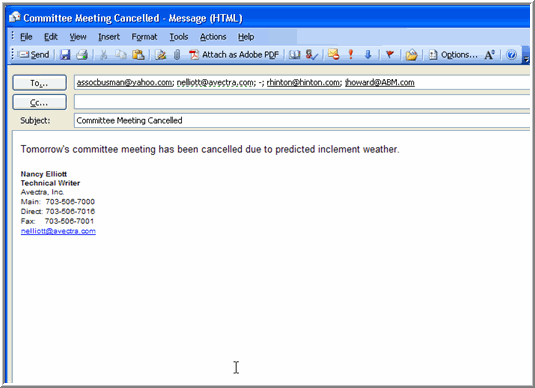Open the Format menu
The width and height of the screenshot is (535, 388).
[144, 37]
